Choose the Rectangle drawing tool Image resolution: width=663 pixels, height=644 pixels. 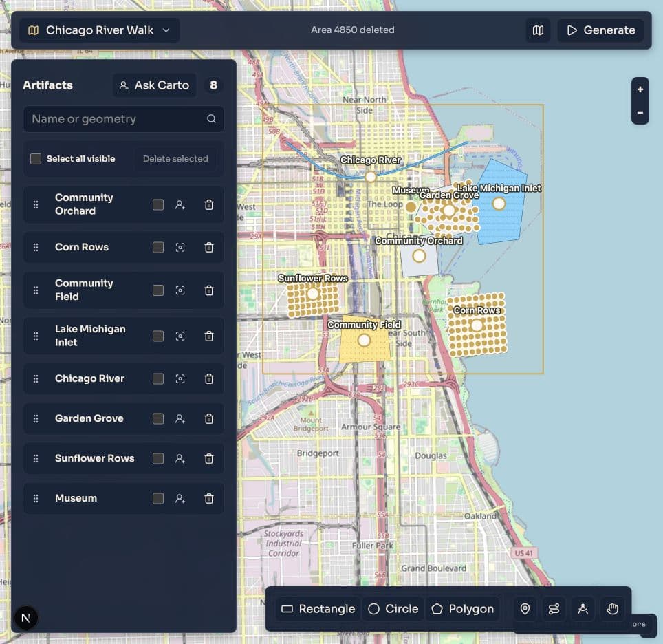318,609
